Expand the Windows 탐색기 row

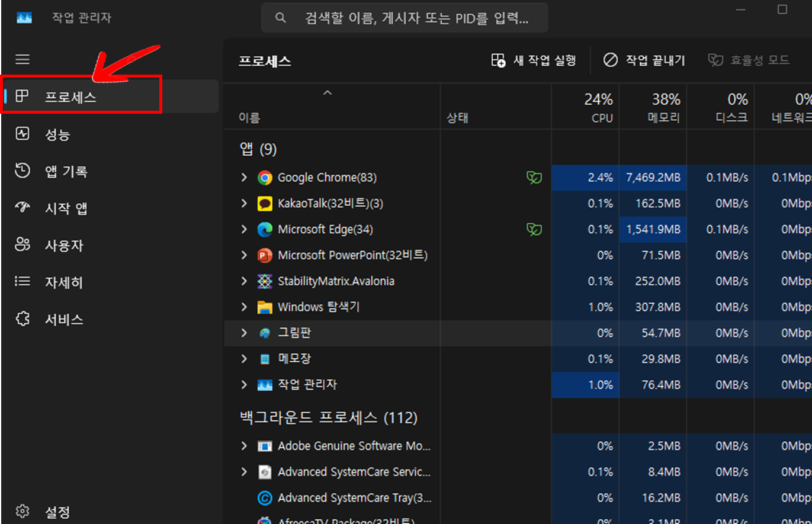pyautogui.click(x=244, y=307)
